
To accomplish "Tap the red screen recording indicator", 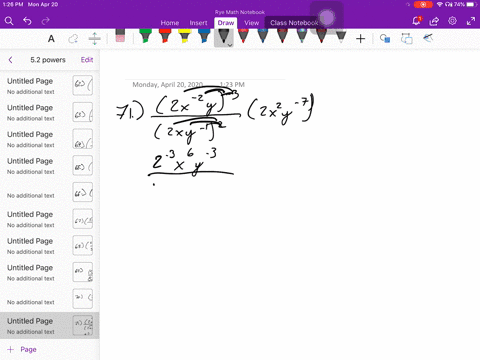I will click(423, 5).
